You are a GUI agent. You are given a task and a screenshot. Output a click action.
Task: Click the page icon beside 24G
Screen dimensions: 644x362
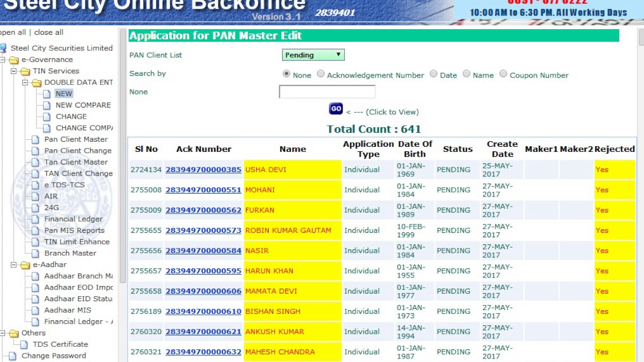[x=35, y=207]
